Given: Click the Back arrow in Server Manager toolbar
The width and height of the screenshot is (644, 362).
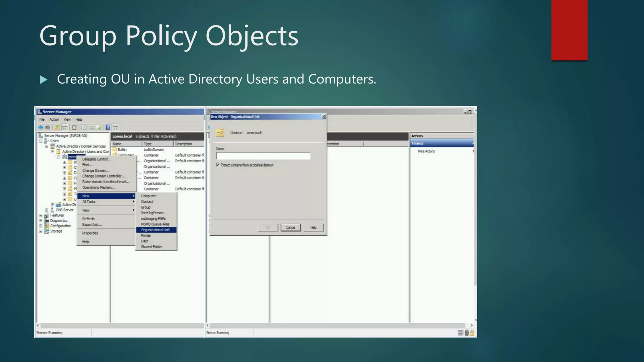Looking at the screenshot, I should pos(41,128).
